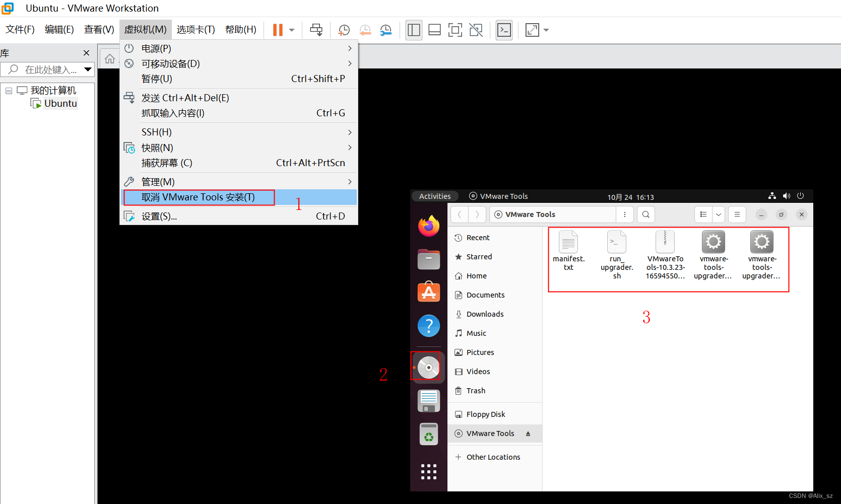Open dropdown arrow beside stretch display icon
841x504 pixels.
pyautogui.click(x=546, y=30)
